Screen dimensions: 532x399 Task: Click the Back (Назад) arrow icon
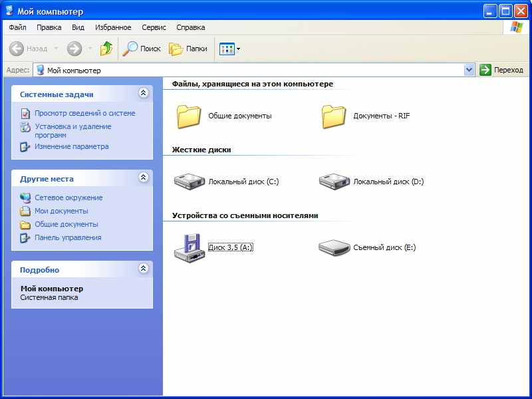(x=16, y=49)
